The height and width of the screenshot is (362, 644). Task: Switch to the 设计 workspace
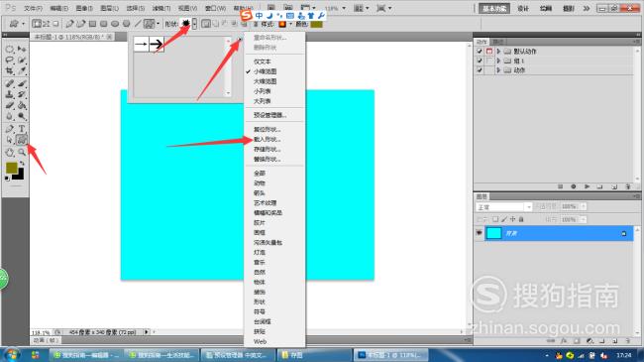pos(523,8)
